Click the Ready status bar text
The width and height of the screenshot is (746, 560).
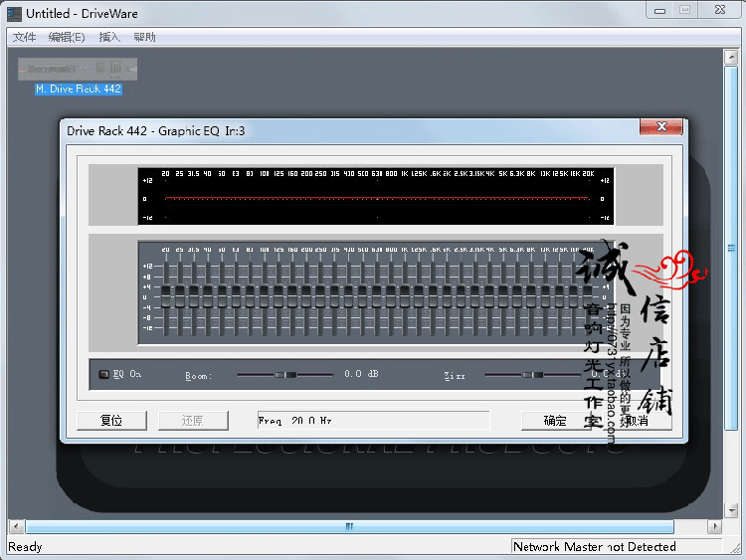pyautogui.click(x=25, y=547)
